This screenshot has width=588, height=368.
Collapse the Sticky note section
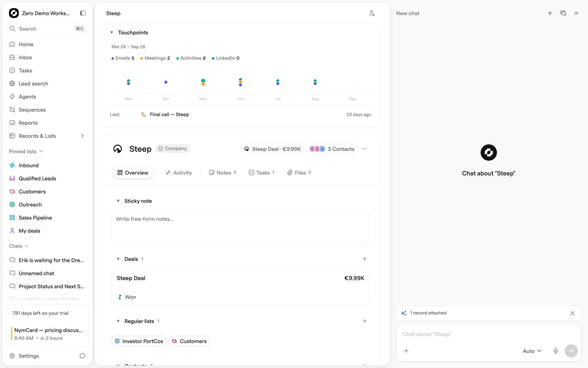pos(118,201)
